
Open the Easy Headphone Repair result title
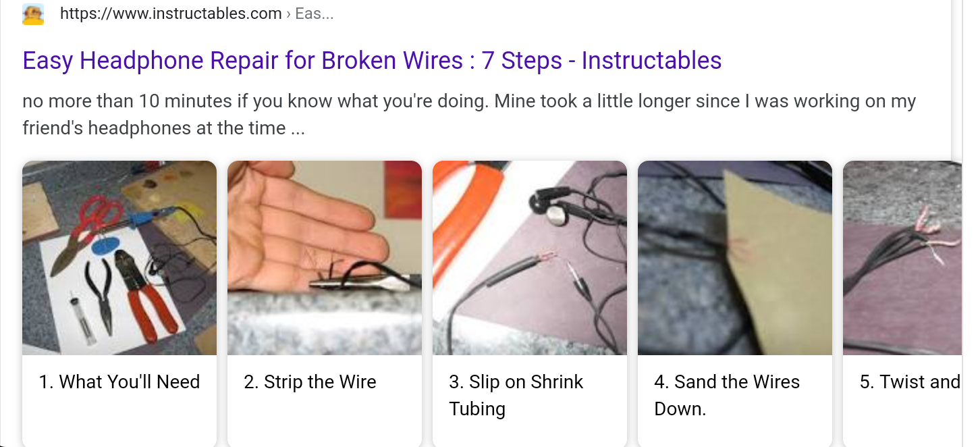pos(372,61)
